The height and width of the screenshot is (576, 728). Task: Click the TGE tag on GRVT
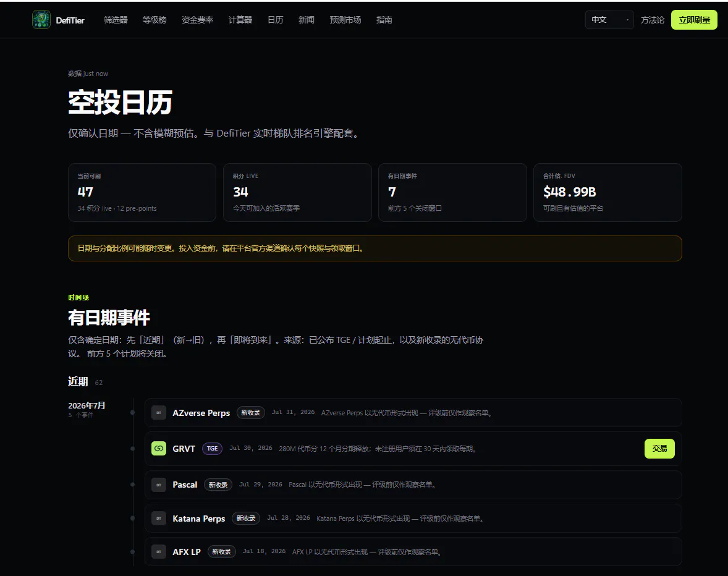click(x=212, y=448)
